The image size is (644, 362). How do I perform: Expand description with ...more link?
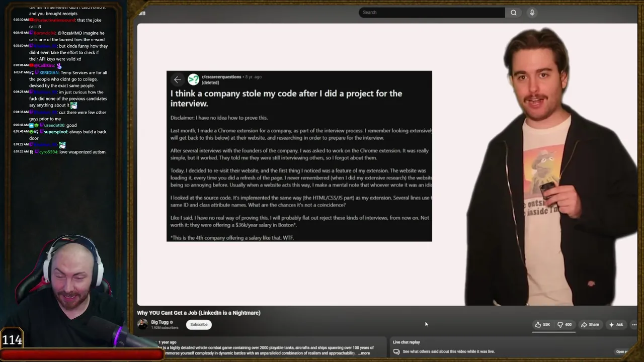[364, 353]
